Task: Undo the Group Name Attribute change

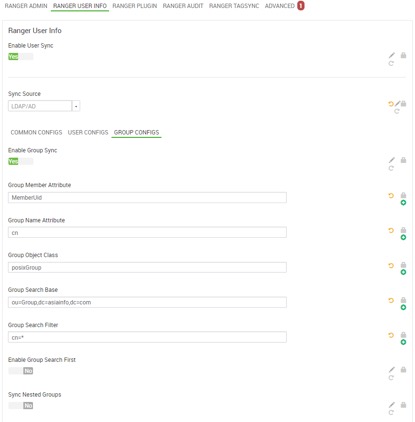Action: tap(391, 230)
